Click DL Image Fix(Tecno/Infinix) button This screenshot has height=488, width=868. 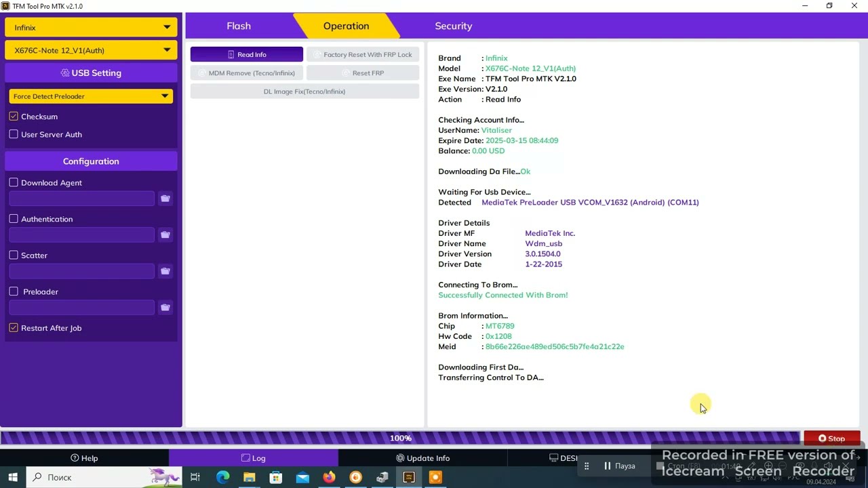304,91
